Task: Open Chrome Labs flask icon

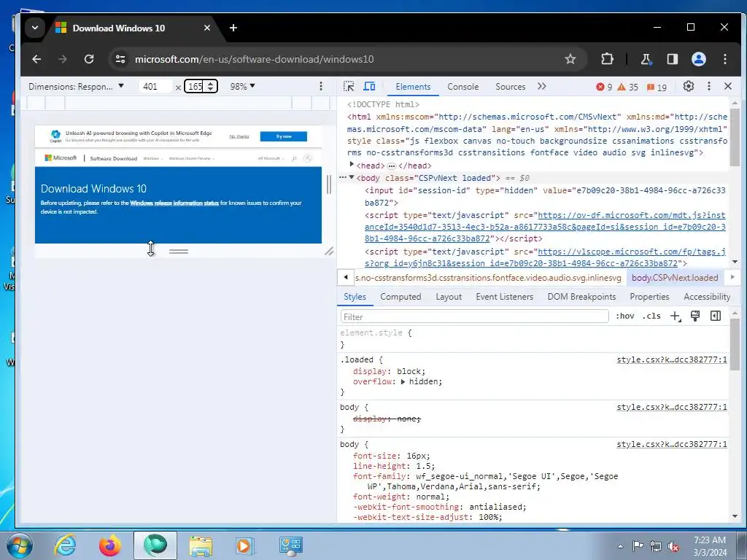Action: [x=646, y=59]
